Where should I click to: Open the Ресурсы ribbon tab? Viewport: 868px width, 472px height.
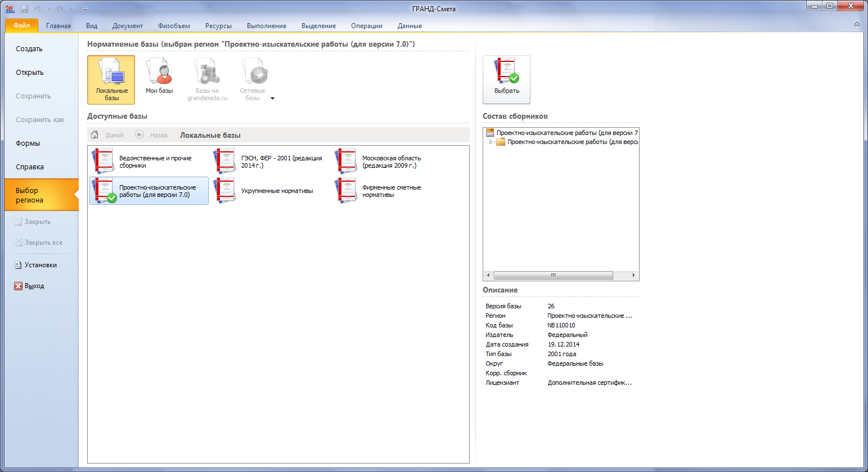click(218, 26)
